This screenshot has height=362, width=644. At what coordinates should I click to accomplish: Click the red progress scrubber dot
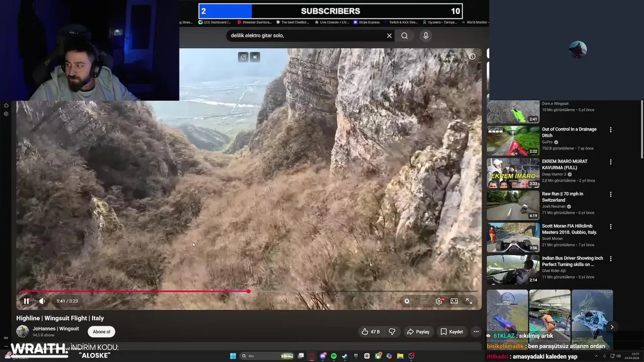pos(249,291)
